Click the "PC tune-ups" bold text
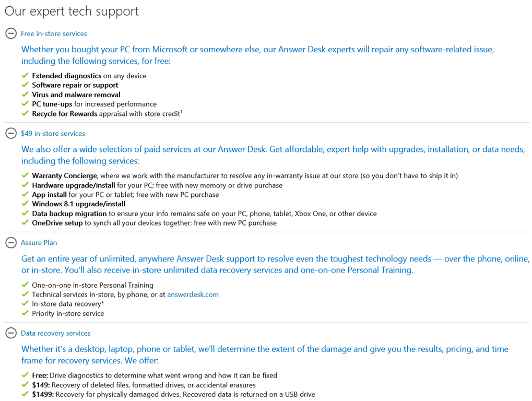The width and height of the screenshot is (532, 401). (52, 104)
